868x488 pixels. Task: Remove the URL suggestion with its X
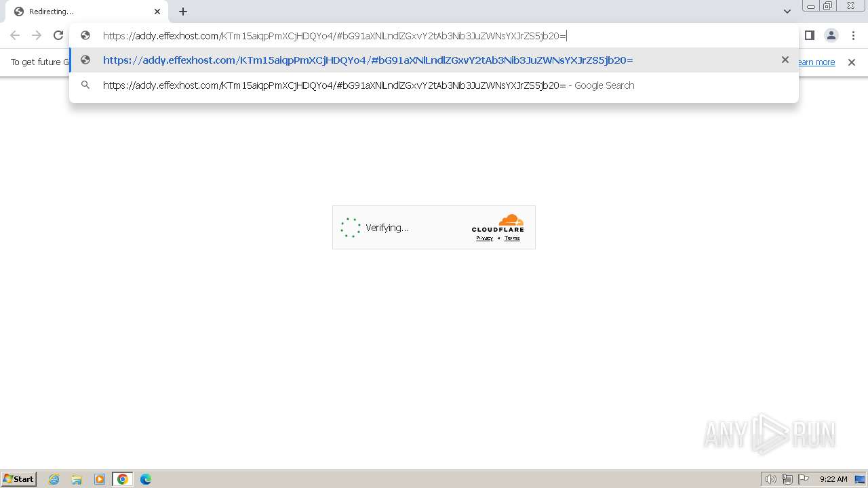click(x=785, y=60)
